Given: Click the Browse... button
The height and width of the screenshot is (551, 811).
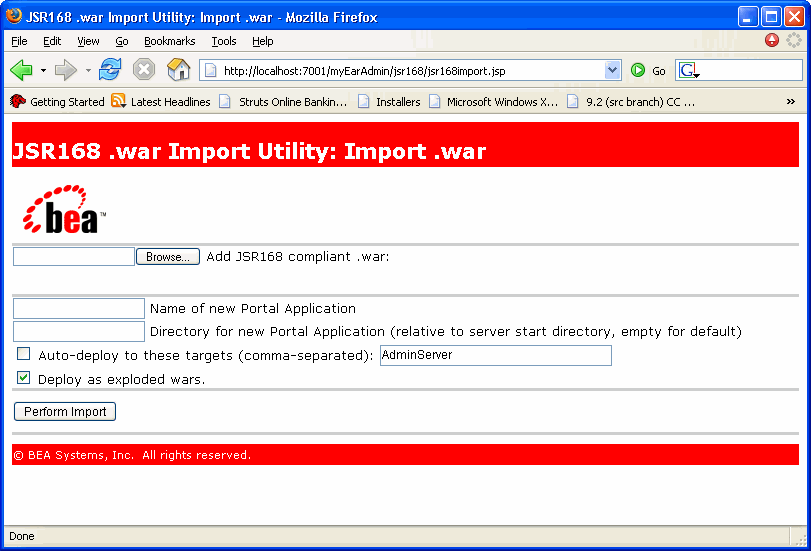Looking at the screenshot, I should [168, 257].
